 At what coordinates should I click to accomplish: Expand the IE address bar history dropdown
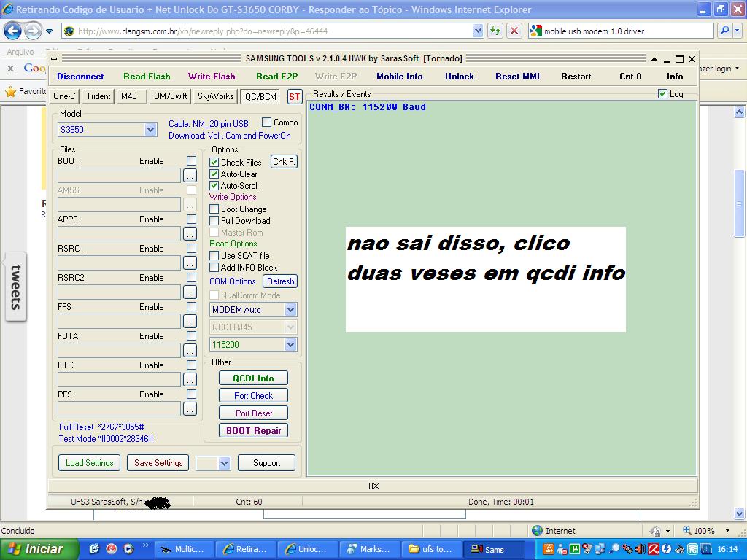click(x=479, y=31)
